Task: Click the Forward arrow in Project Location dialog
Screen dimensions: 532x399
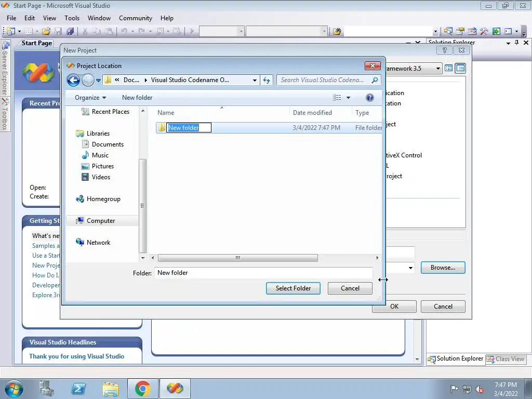Action: (88, 80)
